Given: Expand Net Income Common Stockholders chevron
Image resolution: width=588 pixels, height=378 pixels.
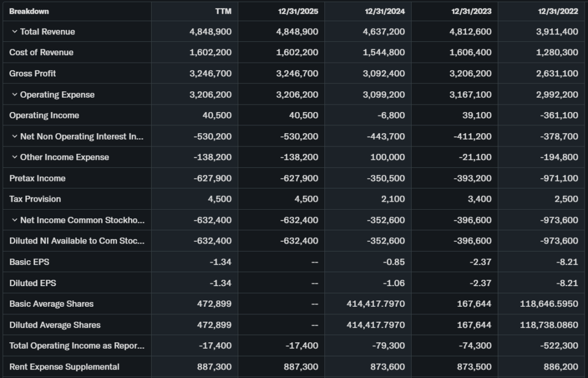Looking at the screenshot, I should [x=14, y=220].
